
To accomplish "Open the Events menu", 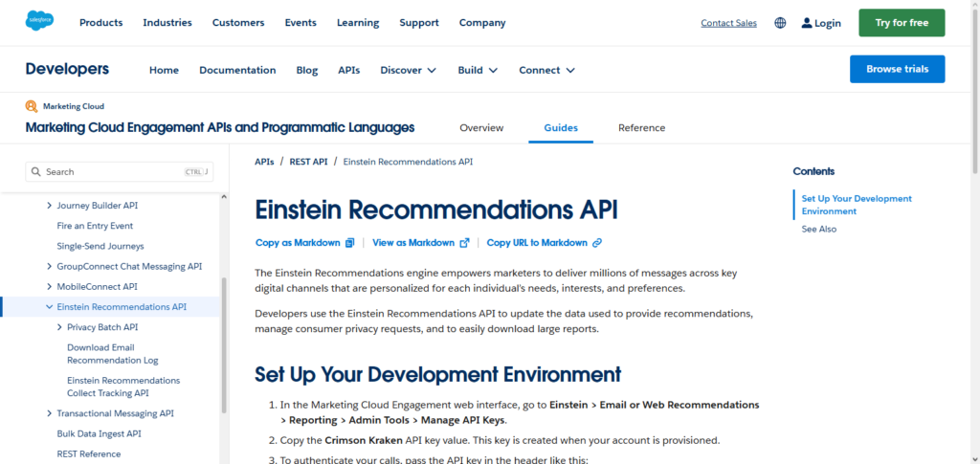I will 301,23.
